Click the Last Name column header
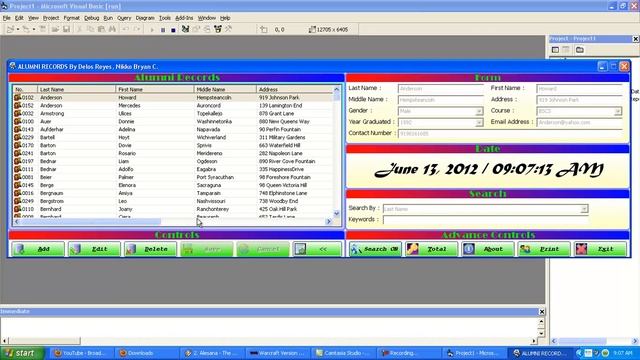The width and height of the screenshot is (640, 360). tap(76, 89)
